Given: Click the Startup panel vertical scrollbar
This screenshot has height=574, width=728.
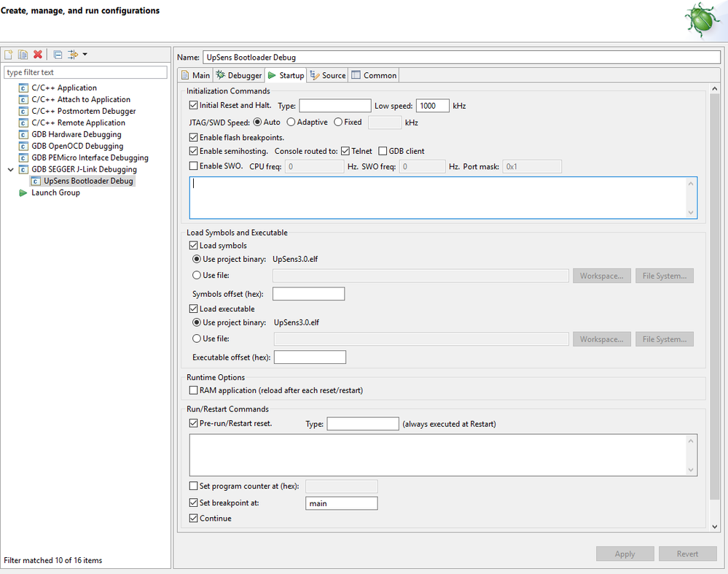Looking at the screenshot, I should click(x=715, y=298).
